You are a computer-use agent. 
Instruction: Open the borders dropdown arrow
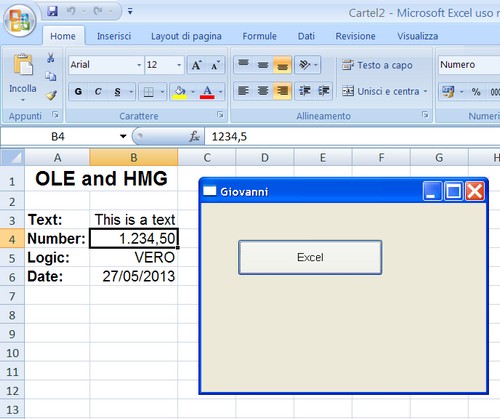point(162,91)
